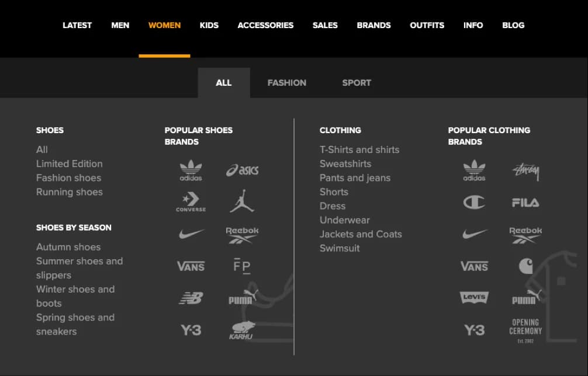
Task: Open the Brands menu
Action: click(x=373, y=25)
